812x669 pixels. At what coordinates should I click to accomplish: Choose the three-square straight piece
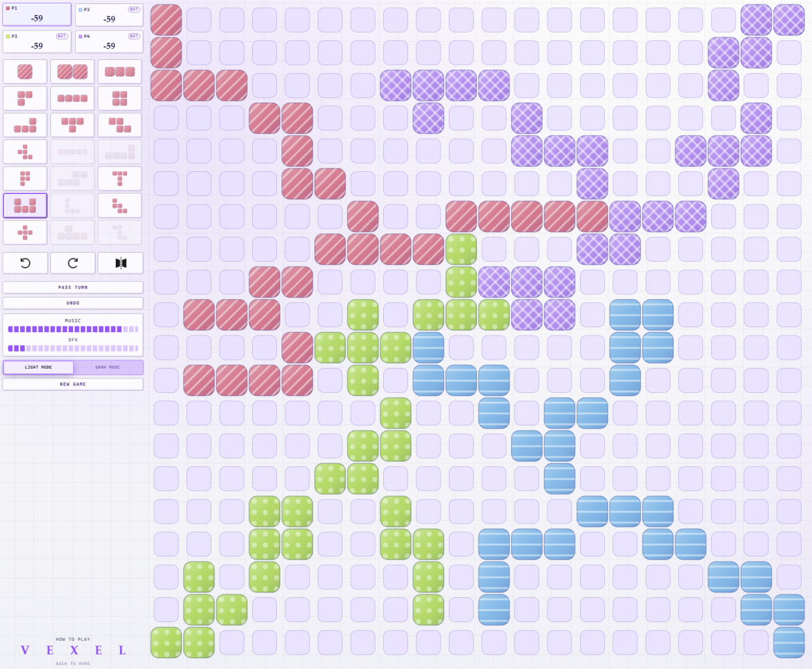(120, 72)
